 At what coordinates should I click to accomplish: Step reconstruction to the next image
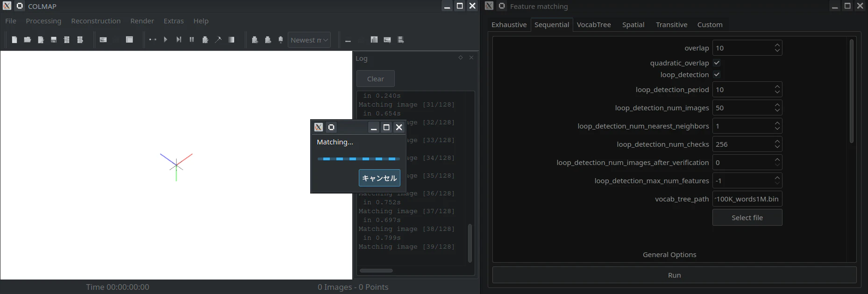pos(178,40)
